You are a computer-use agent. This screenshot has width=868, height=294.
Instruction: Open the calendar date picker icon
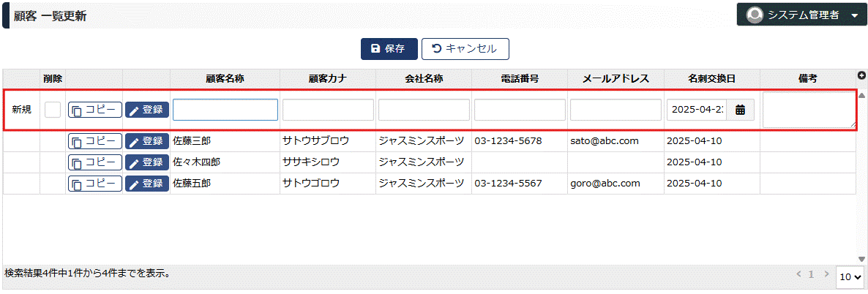point(740,110)
